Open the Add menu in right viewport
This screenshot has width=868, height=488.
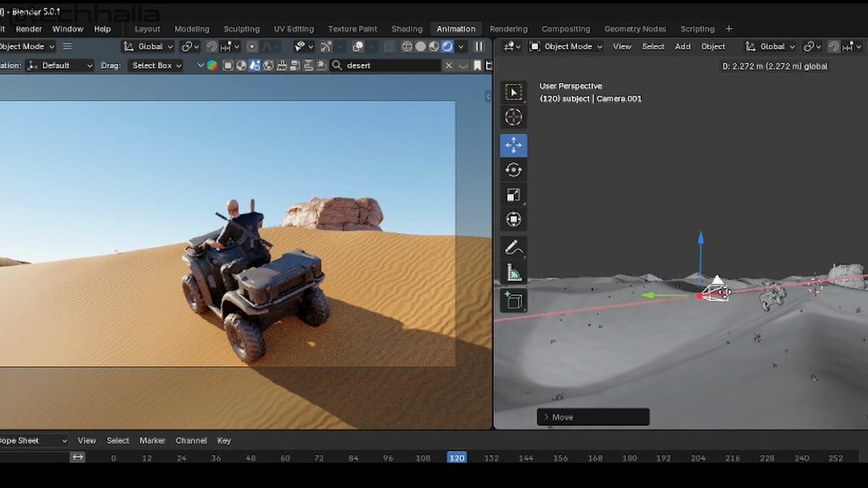[x=682, y=46]
